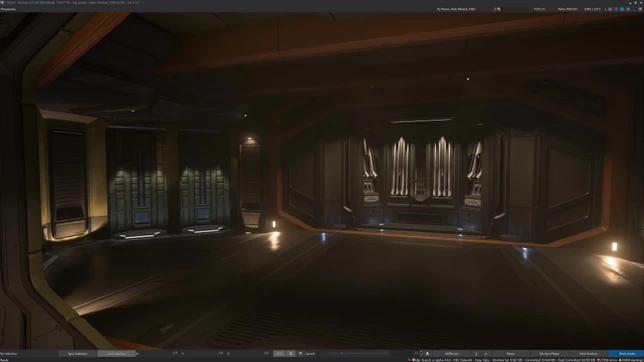Click the magnifier search icon
The image size is (644, 362).
tap(499, 9)
